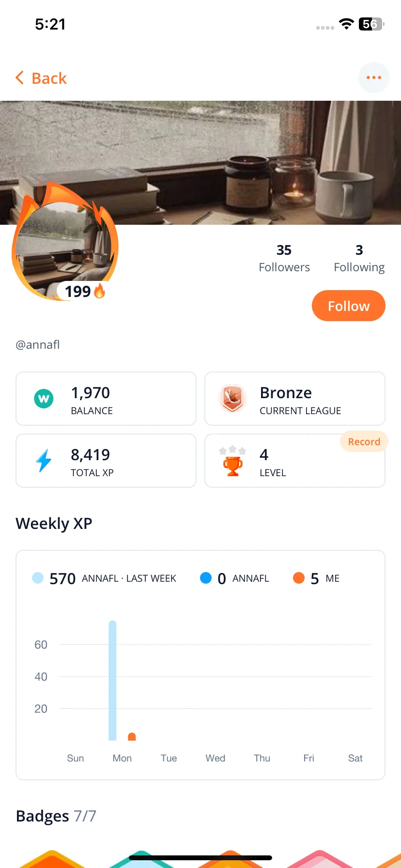View the 3 Following list
Image resolution: width=401 pixels, height=868 pixels.
(x=359, y=258)
